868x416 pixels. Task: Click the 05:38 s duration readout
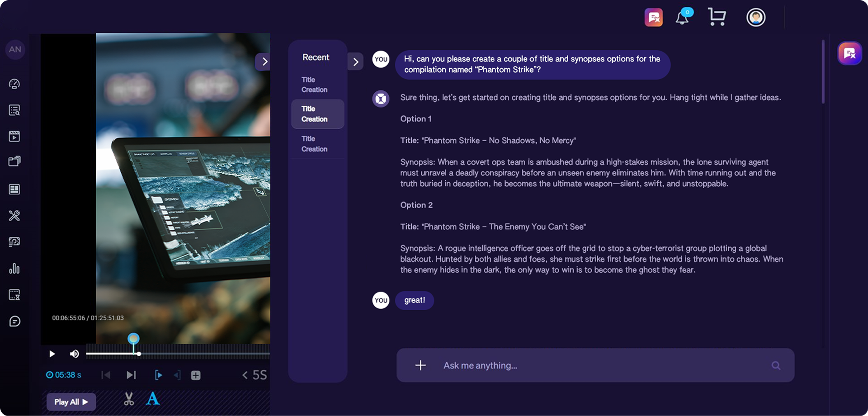[x=64, y=375]
